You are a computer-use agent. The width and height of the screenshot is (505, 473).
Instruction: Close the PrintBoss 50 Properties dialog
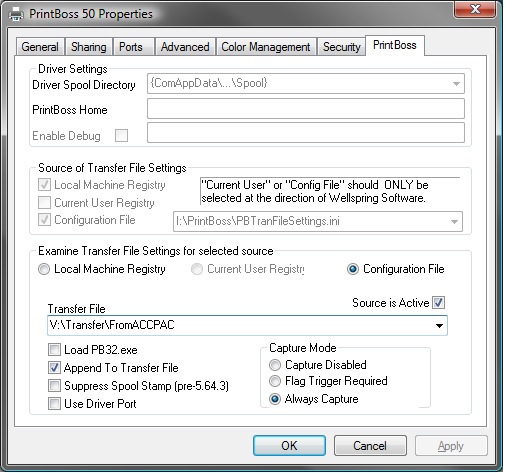pyautogui.click(x=475, y=9)
